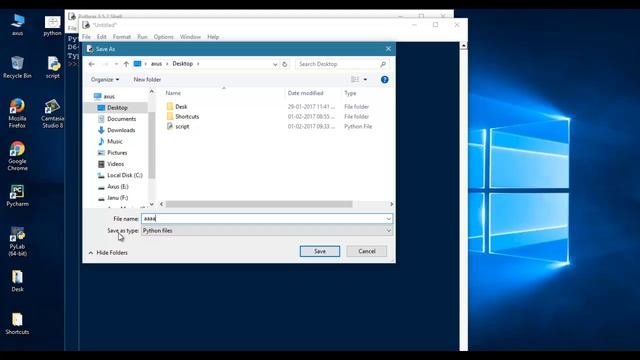Open the Recycle Bin desktop icon
The height and width of the screenshot is (360, 640).
coord(17,67)
